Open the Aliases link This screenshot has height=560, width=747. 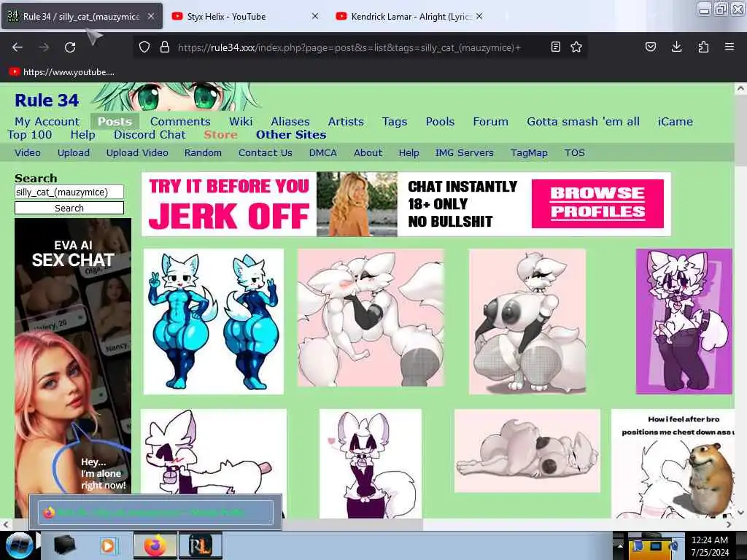pyautogui.click(x=290, y=122)
